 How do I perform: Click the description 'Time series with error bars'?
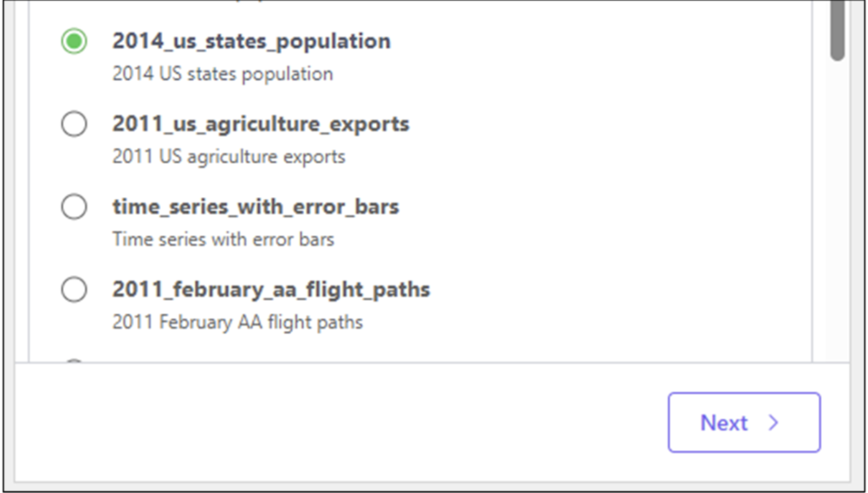[x=223, y=239]
